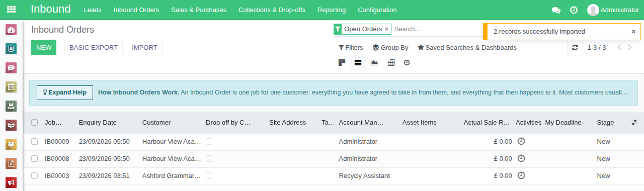Open the Dashboard app in sidebar

[11, 30]
